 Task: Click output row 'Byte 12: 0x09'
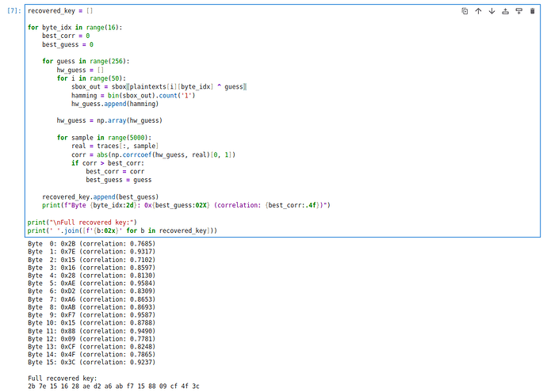point(91,339)
